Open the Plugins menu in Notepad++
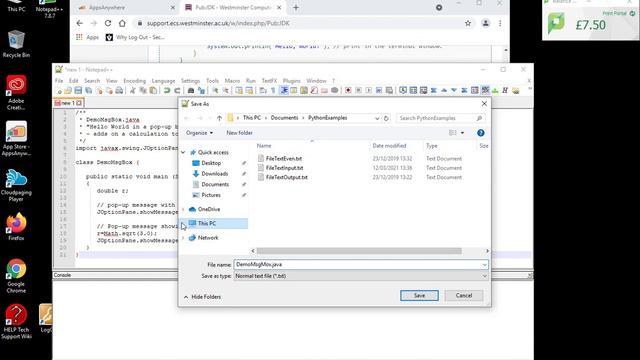Image resolution: width=640 pixels, height=360 pixels. tap(291, 81)
